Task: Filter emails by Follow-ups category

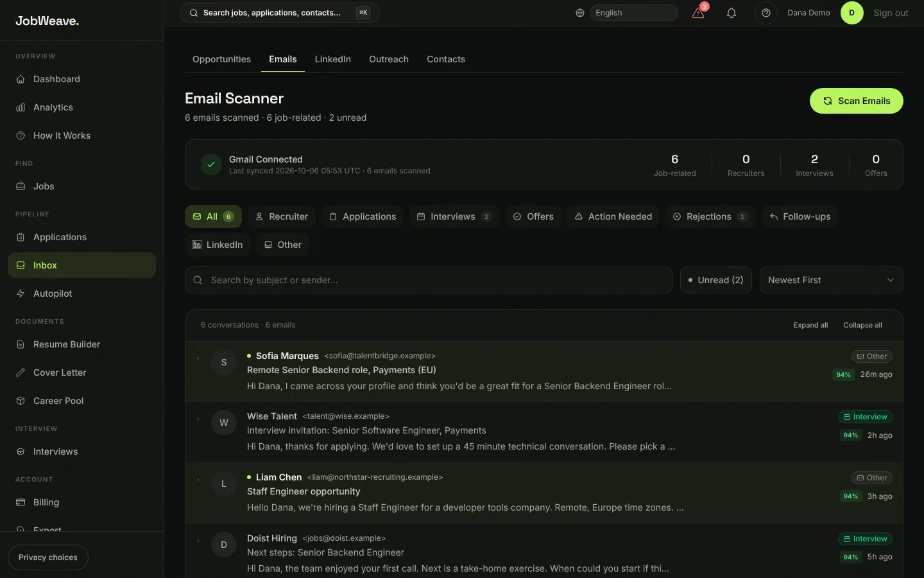Action: coord(800,216)
